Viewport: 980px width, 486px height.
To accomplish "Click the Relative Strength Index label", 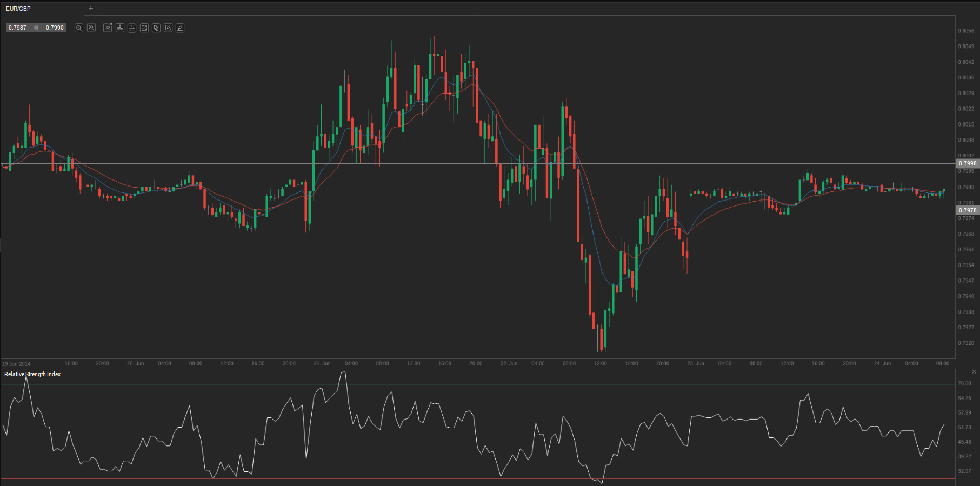I will pos(32,374).
